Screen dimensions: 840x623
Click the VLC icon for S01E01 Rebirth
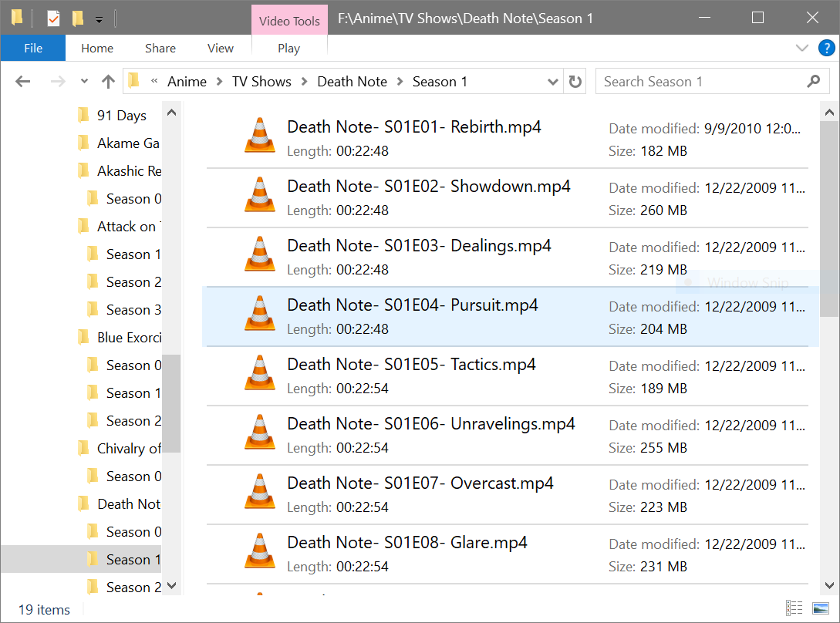pos(260,136)
